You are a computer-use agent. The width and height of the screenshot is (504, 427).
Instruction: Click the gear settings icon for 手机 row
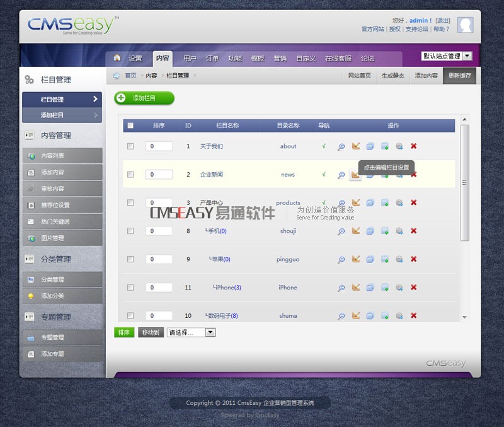[399, 231]
